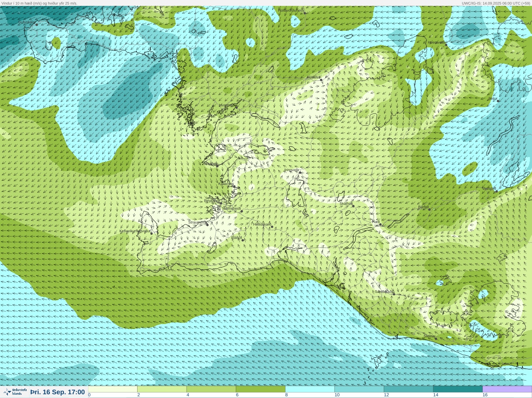This screenshot has height=398, width=532.
Task: Click the legend value 8
Action: [286, 395]
